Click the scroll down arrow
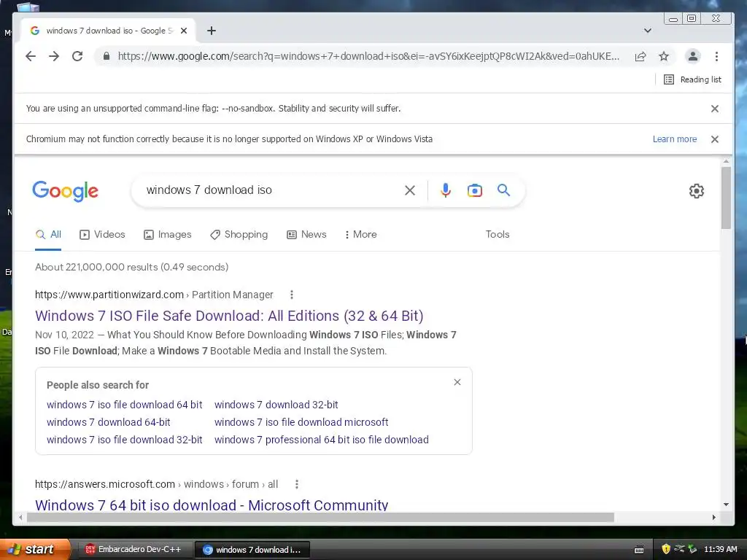The image size is (747, 560). click(726, 505)
